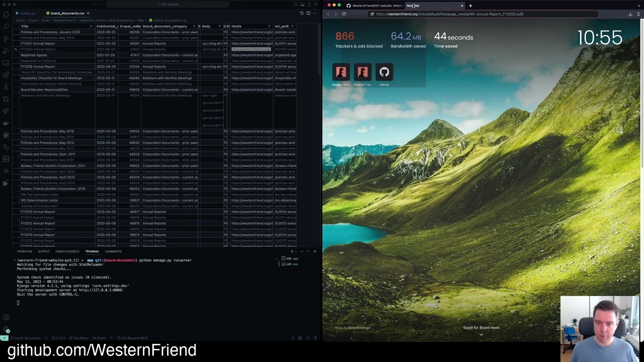Viewport: 644px width, 362px height.
Task: Open the Accounts icon in the activity bar
Action: [6, 317]
